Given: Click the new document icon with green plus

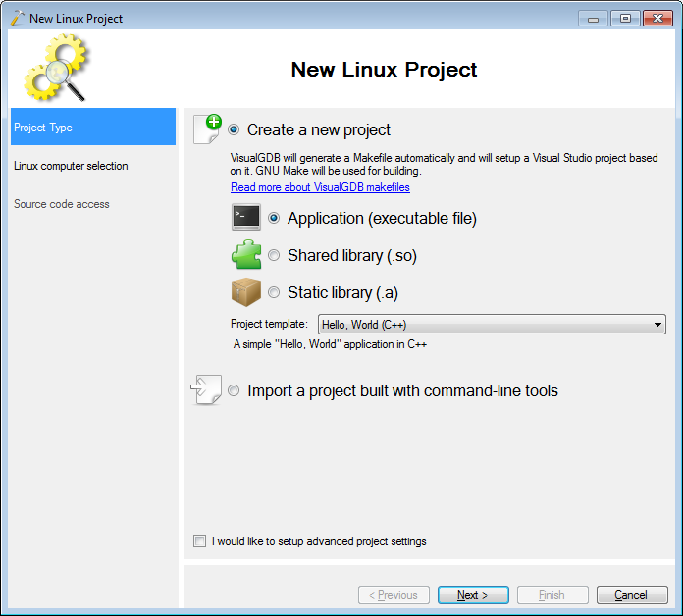Looking at the screenshot, I should pyautogui.click(x=207, y=128).
